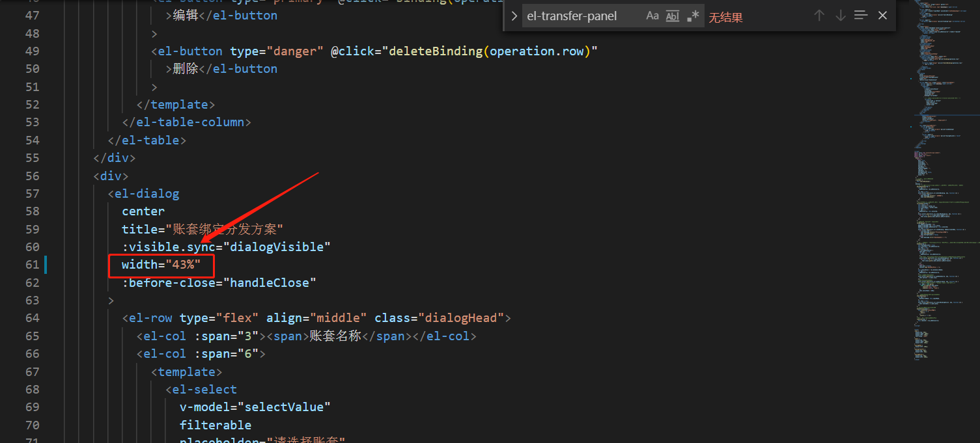Click <div> opening tag on line 56
The image size is (980, 443).
coord(111,176)
